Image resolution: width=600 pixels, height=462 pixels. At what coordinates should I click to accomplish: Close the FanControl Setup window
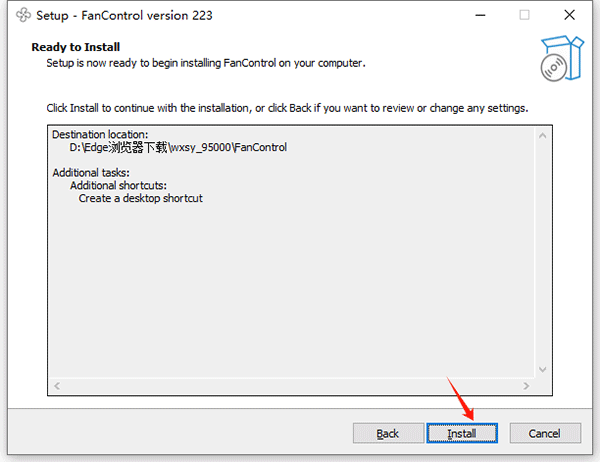pyautogui.click(x=572, y=16)
